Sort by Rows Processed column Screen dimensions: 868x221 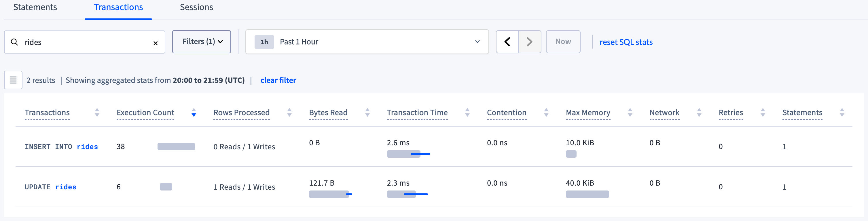(289, 113)
